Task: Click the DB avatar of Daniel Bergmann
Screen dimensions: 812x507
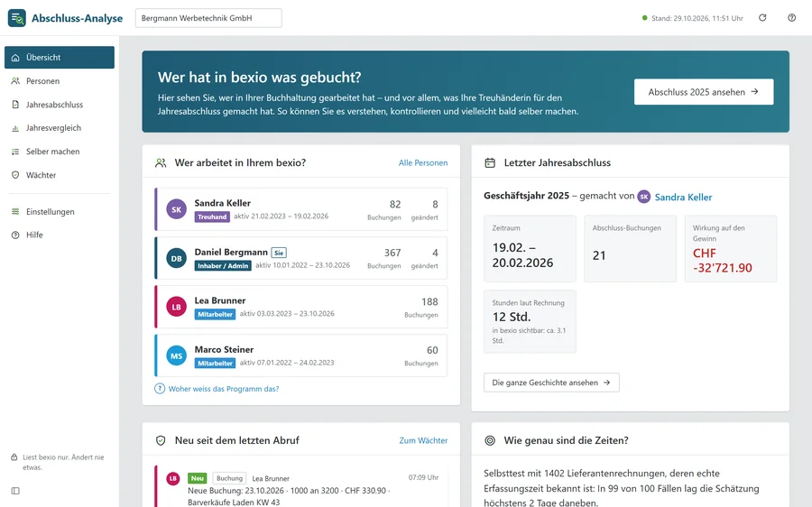Action: 177,258
